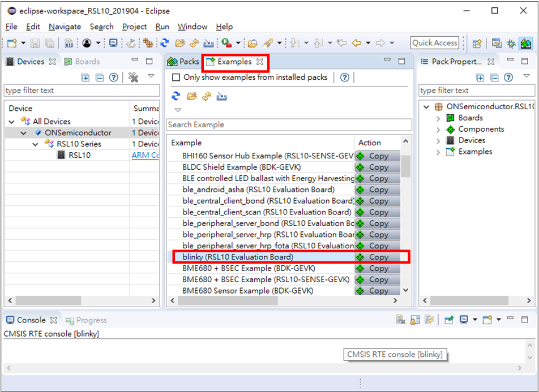This screenshot has height=392, width=539.
Task: Expand the Components node in Pack Properties
Action: tap(438, 130)
